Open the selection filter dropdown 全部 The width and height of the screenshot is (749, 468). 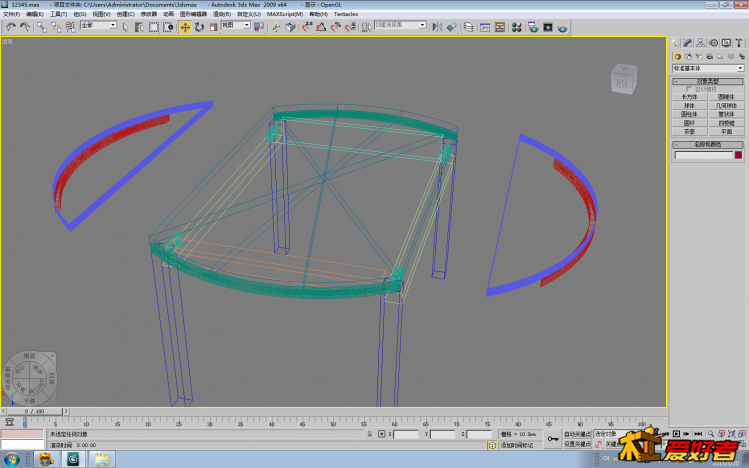pos(98,25)
